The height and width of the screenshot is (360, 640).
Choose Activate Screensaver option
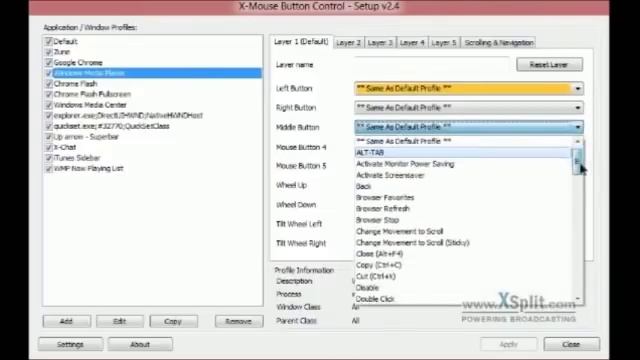pyautogui.click(x=463, y=176)
